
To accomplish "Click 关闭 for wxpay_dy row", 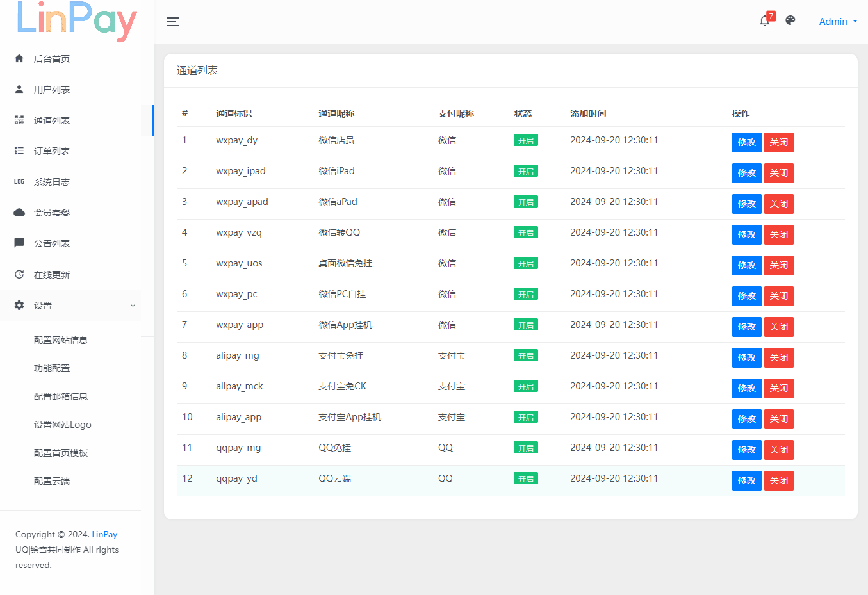I will tap(779, 142).
